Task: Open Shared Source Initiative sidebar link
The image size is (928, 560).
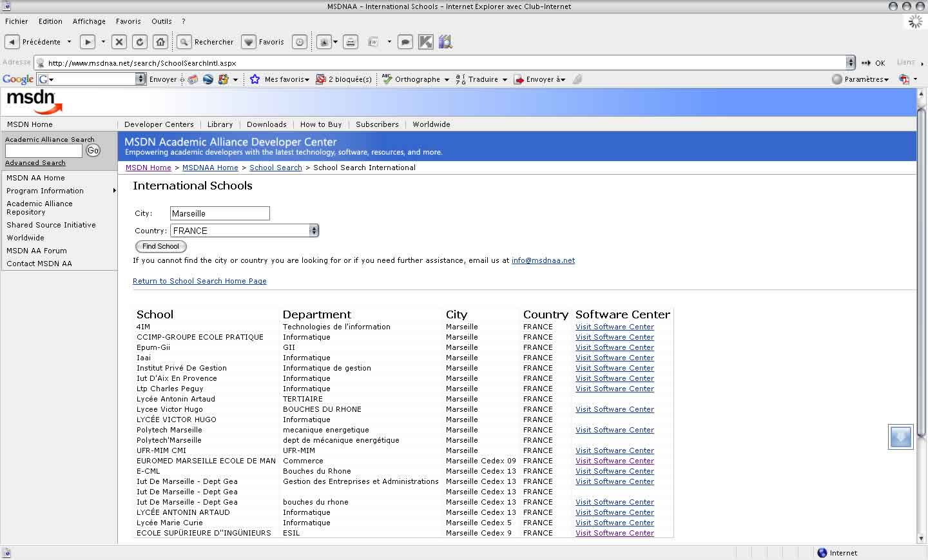Action: [51, 225]
